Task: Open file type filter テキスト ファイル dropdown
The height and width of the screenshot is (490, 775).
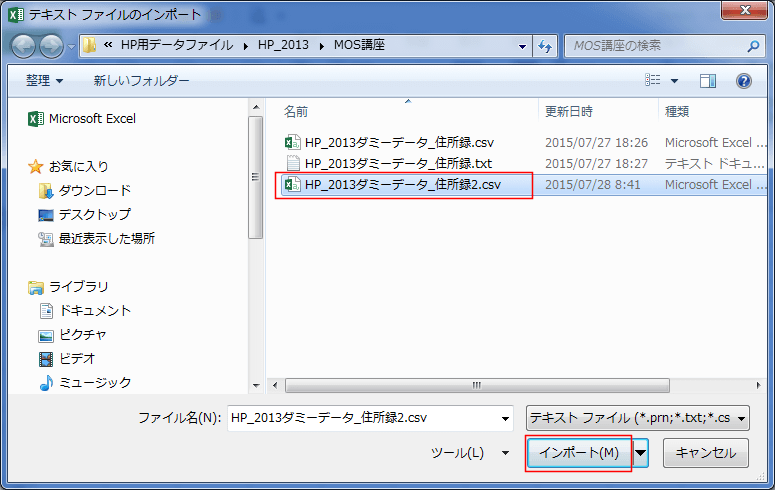Action: click(638, 418)
